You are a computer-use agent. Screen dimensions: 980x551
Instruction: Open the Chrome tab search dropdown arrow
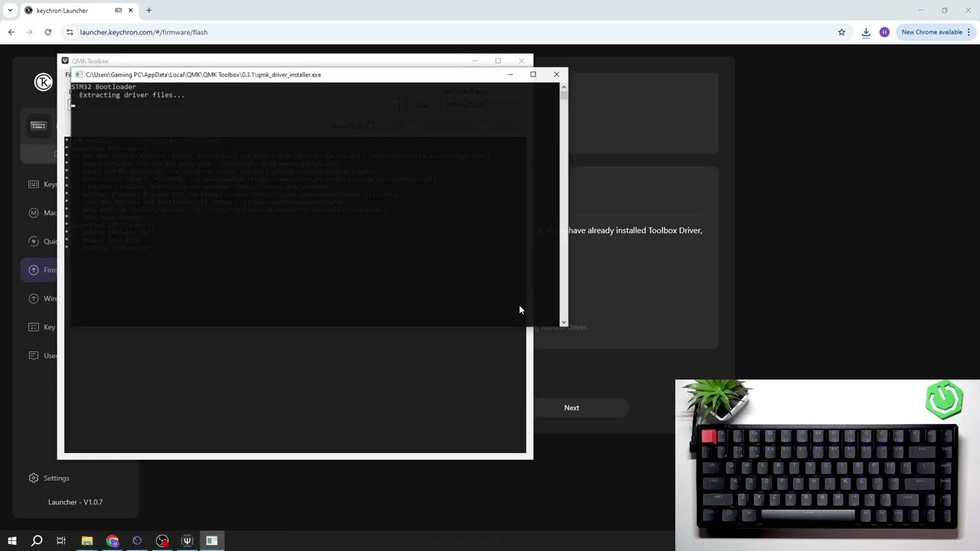(x=9, y=11)
